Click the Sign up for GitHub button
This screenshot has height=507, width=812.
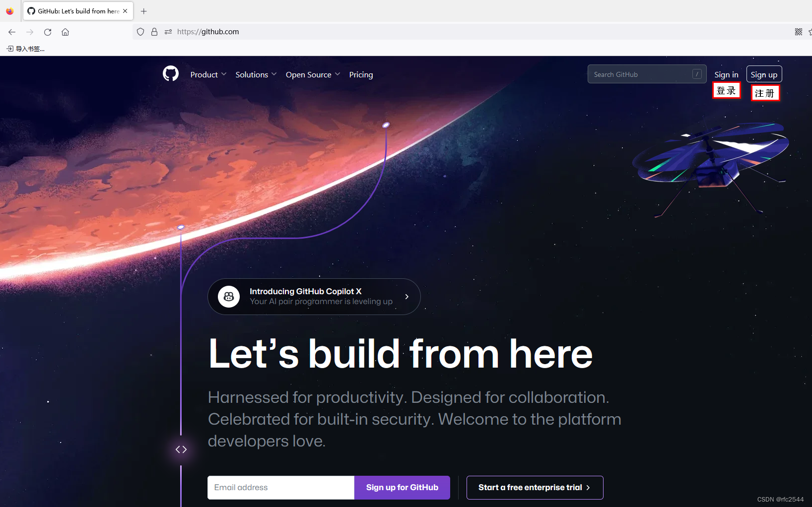coord(402,488)
